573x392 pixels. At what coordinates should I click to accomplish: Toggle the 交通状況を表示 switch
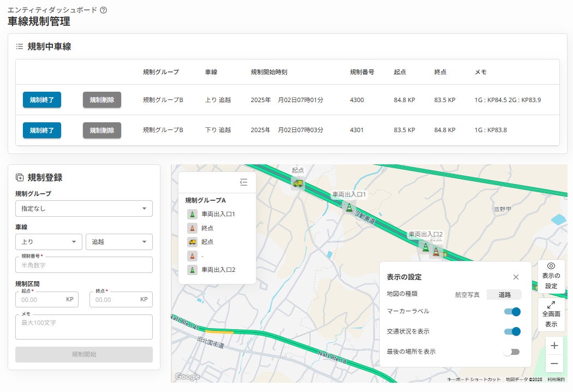512,331
